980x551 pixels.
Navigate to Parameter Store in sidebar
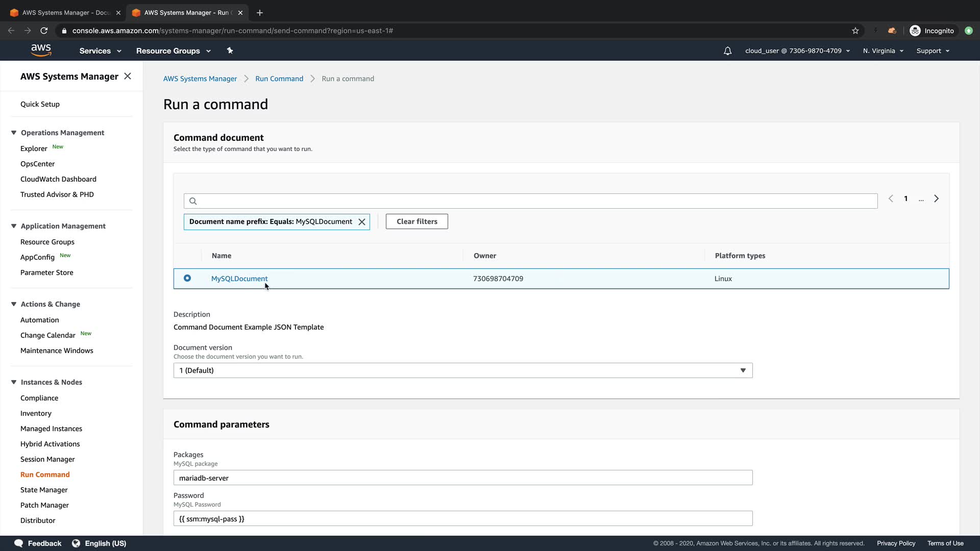pyautogui.click(x=47, y=272)
